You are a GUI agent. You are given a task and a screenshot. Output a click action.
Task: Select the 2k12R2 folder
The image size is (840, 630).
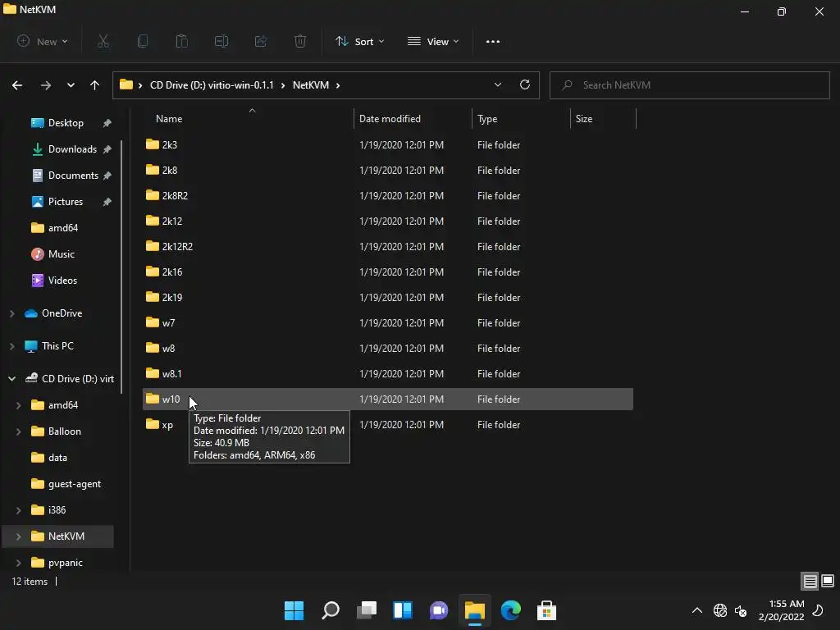388,246
